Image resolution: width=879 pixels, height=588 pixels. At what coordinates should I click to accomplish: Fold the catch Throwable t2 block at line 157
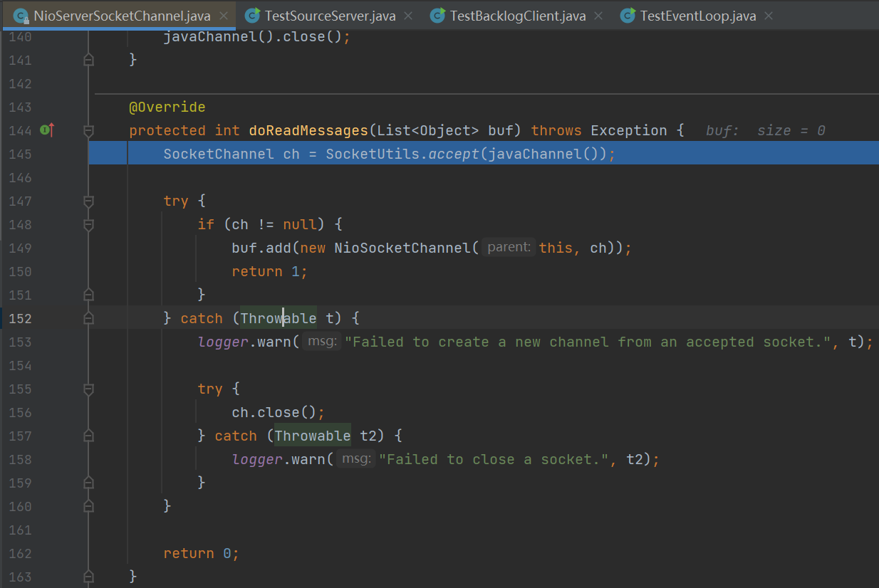pyautogui.click(x=88, y=436)
